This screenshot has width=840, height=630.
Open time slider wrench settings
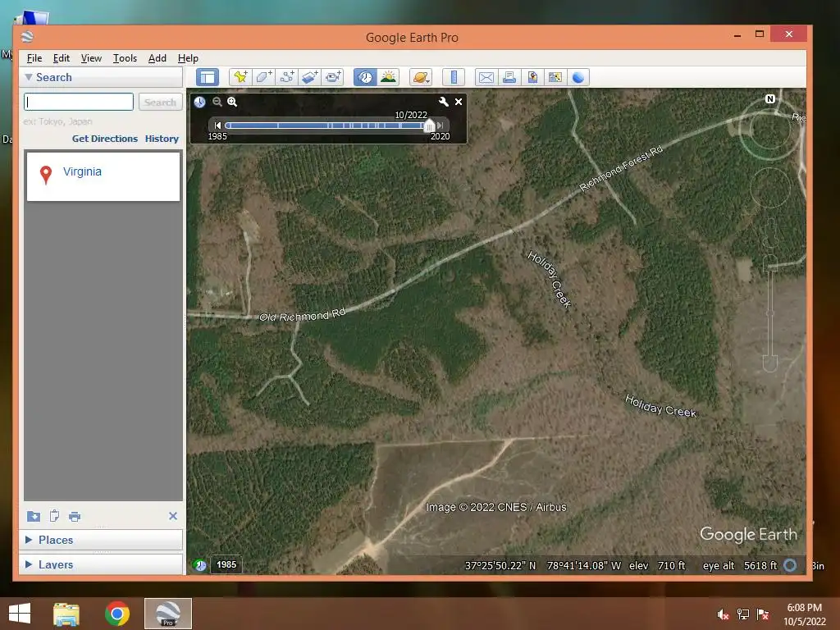pos(444,101)
